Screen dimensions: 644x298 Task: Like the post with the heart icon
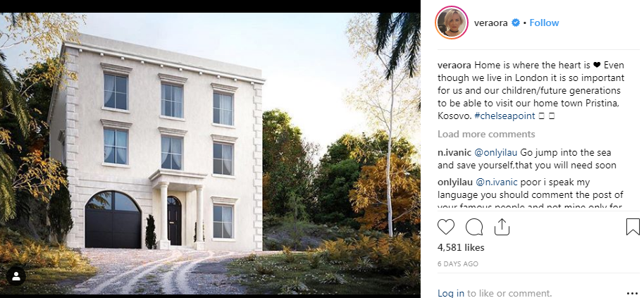445,227
